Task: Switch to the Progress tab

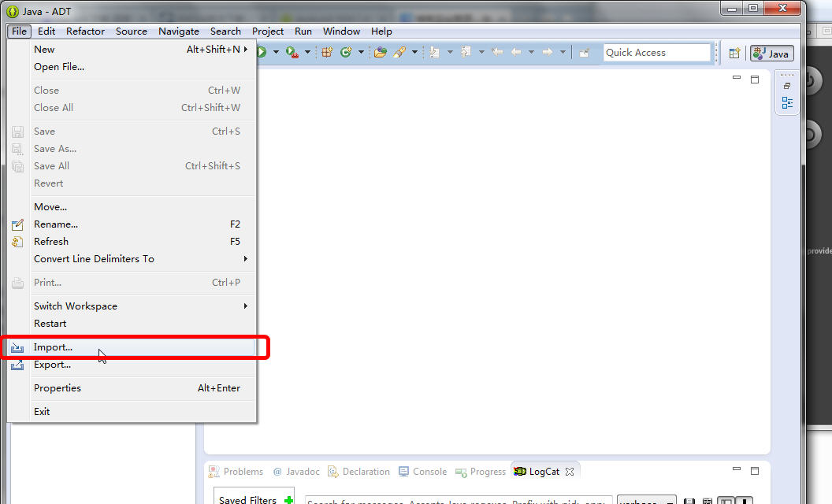Action: click(481, 472)
